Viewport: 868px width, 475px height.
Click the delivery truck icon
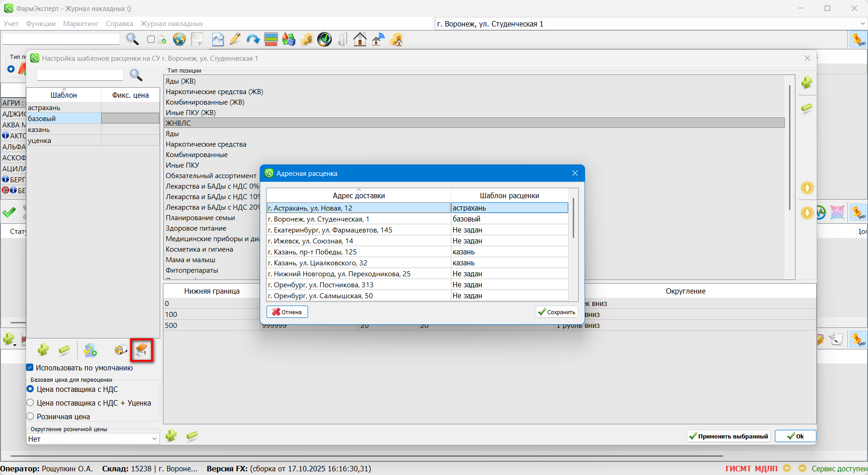pyautogui.click(x=120, y=350)
